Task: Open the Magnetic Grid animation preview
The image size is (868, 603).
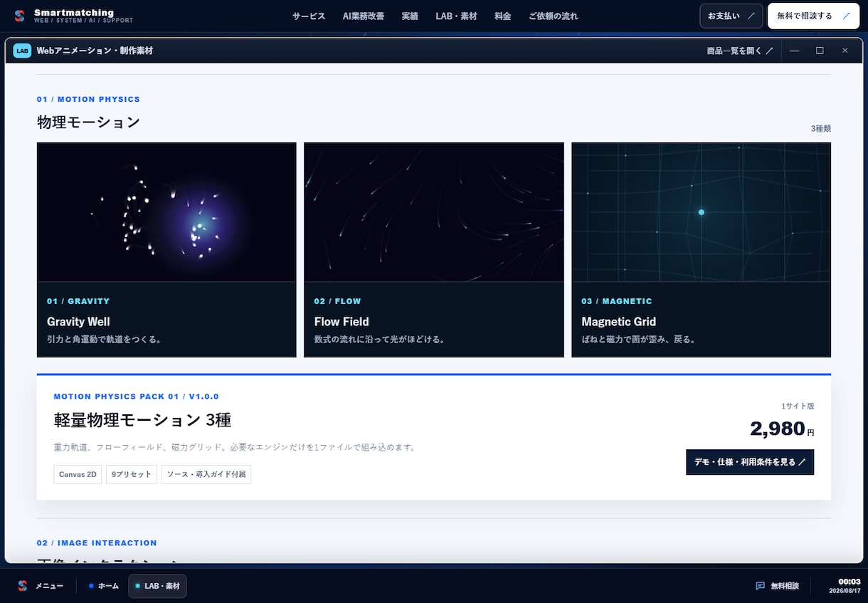Action: (702, 212)
